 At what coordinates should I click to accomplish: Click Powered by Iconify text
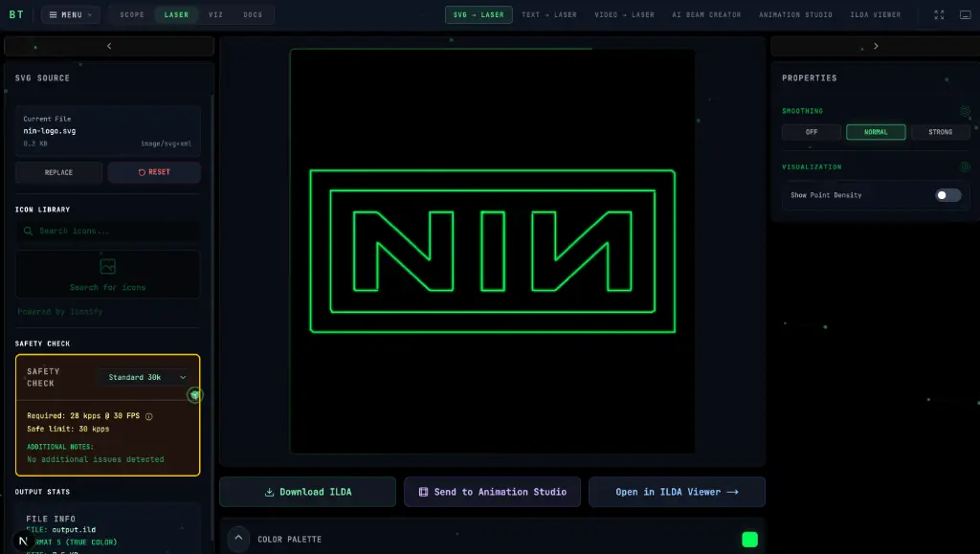60,312
